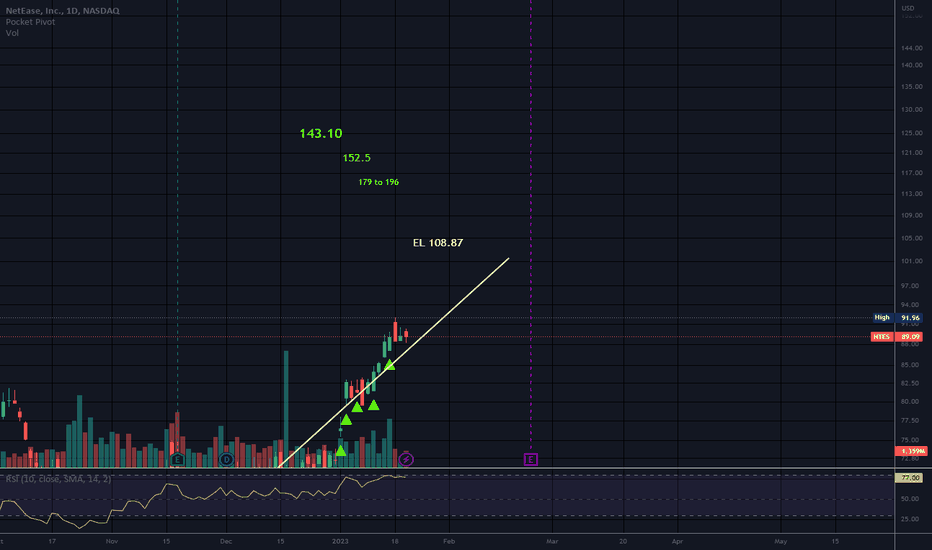Viewport: 932px width, 550px height.
Task: Click the purple lightning bolt event icon
Action: point(406,460)
